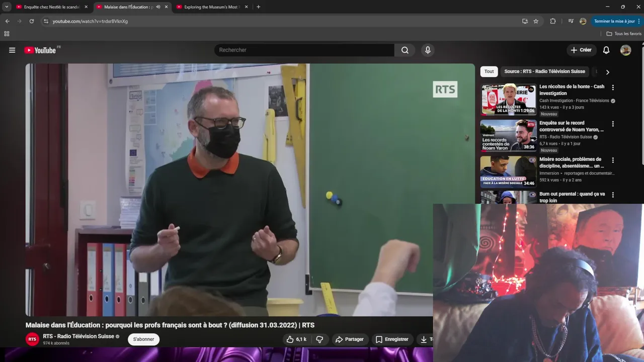Open the extensions puzzle icon
The width and height of the screenshot is (644, 362).
coord(552,21)
